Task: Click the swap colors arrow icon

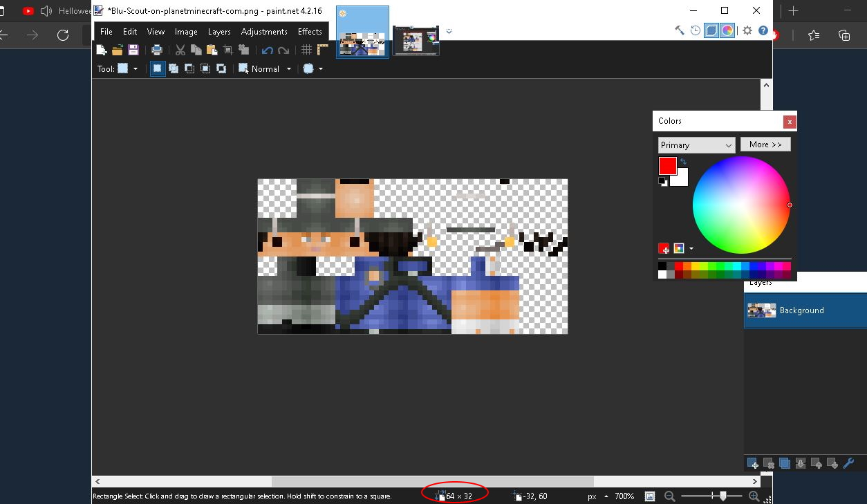Action: tap(683, 162)
